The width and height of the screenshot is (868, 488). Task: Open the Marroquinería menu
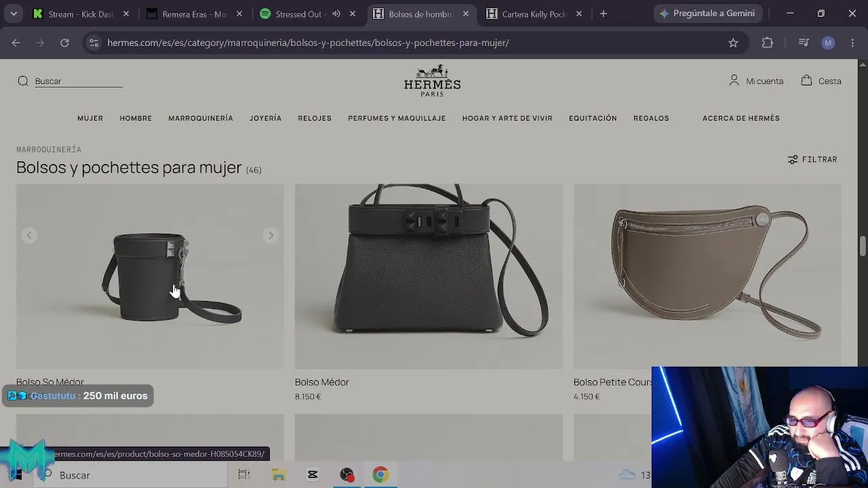201,118
